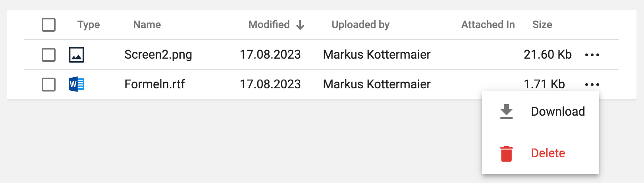
Task: Click the red trash can icon
Action: pyautogui.click(x=506, y=154)
